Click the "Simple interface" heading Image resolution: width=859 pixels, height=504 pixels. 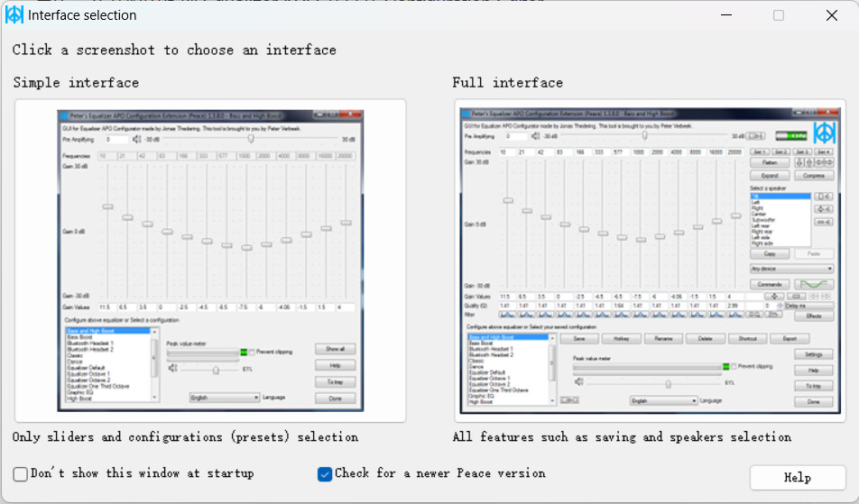tap(76, 83)
